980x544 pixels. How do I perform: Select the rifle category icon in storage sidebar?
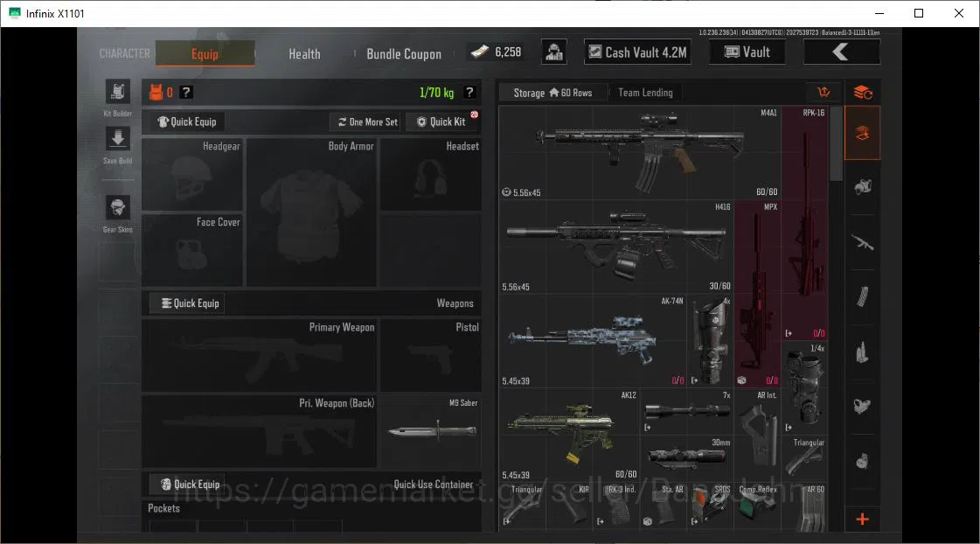tap(863, 242)
